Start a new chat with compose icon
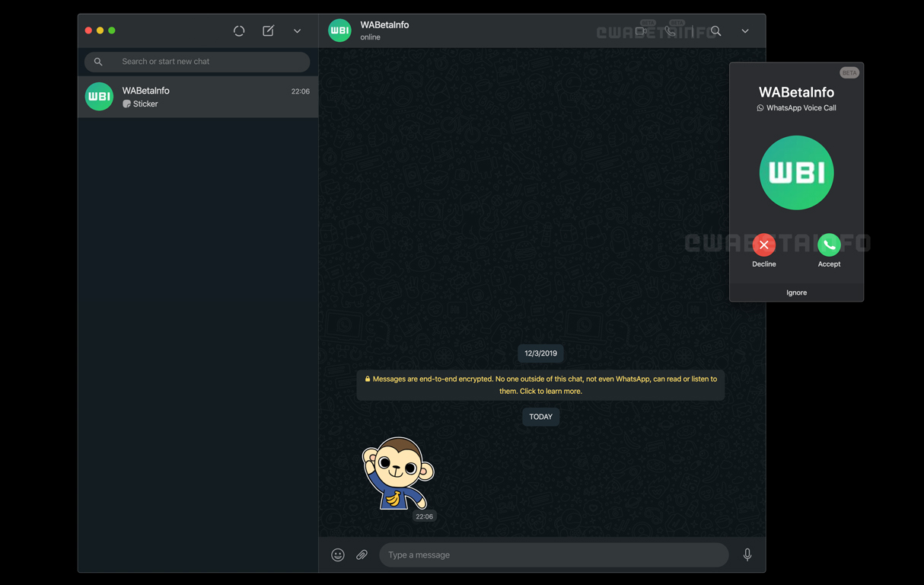Viewport: 924px width, 585px height. 269,31
